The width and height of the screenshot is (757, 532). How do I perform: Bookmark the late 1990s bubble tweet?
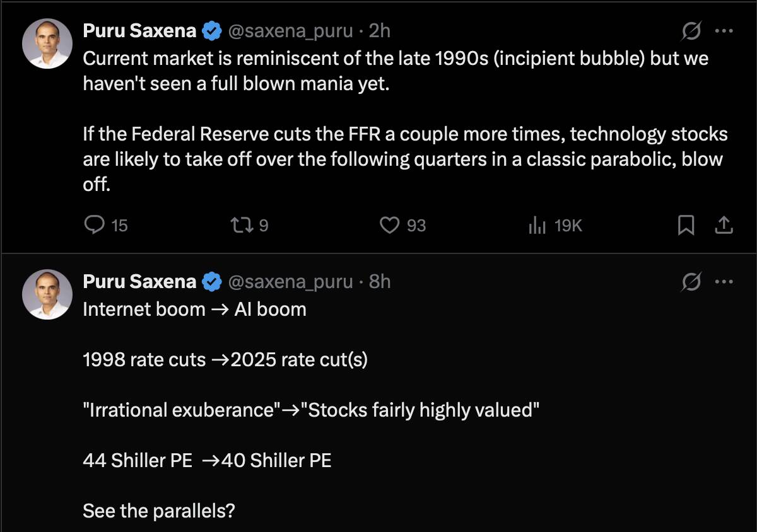(x=686, y=225)
